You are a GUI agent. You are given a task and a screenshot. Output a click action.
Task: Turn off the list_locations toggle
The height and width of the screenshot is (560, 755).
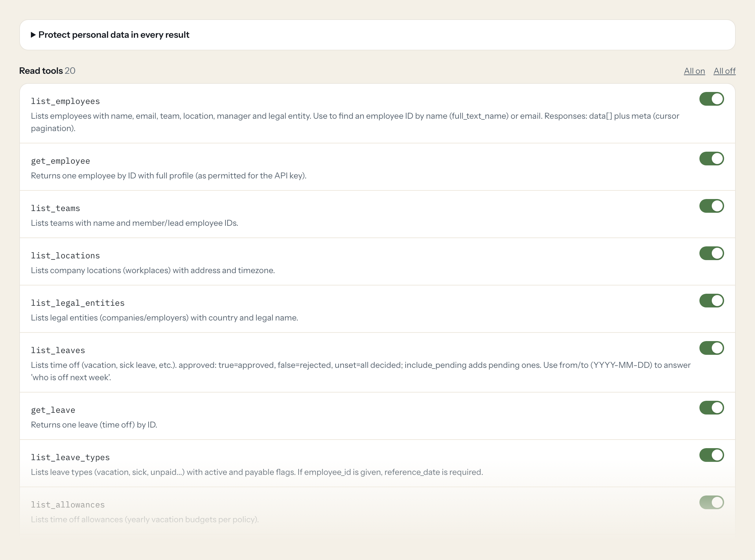711,253
